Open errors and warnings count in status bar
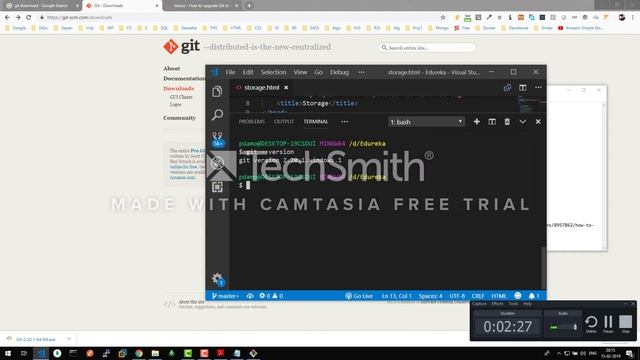 tap(271, 296)
